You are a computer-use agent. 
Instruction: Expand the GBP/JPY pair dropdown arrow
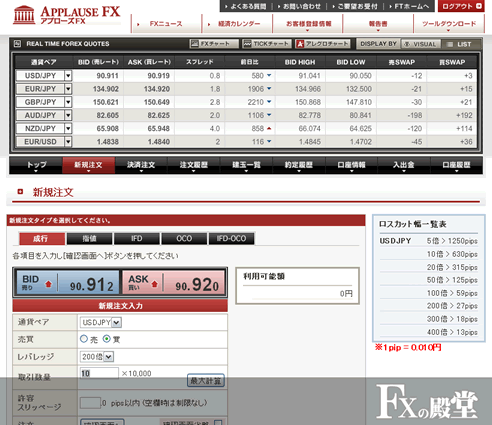[x=68, y=102]
